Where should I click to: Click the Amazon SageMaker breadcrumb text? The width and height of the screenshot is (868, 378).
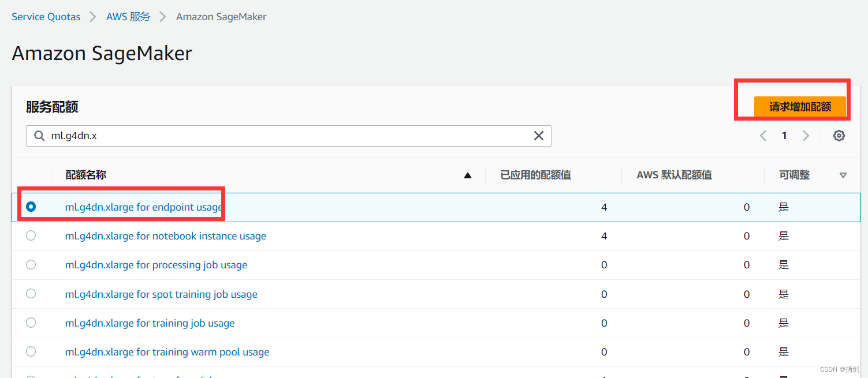(221, 17)
